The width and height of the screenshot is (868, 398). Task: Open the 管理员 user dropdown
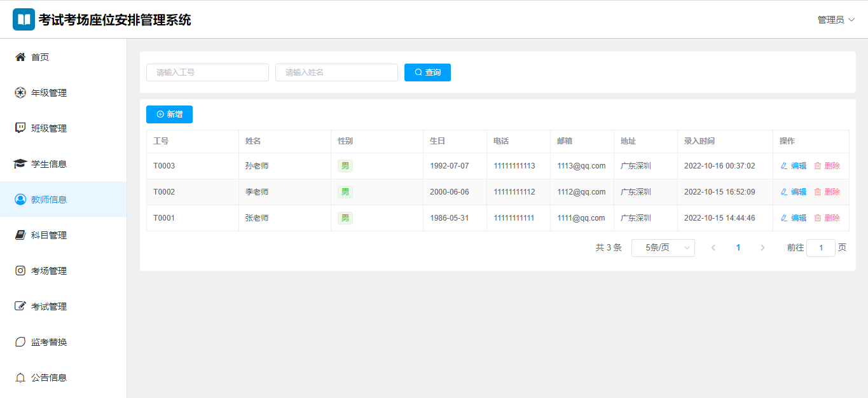pyautogui.click(x=836, y=20)
